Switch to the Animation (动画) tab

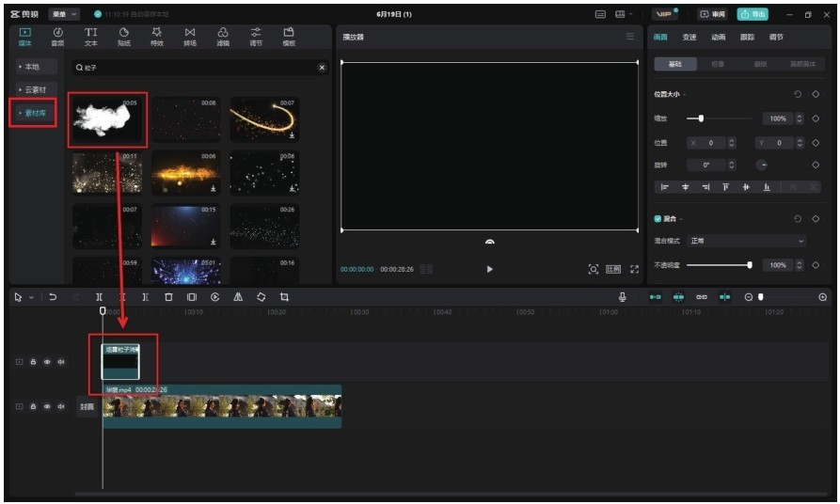click(x=719, y=37)
